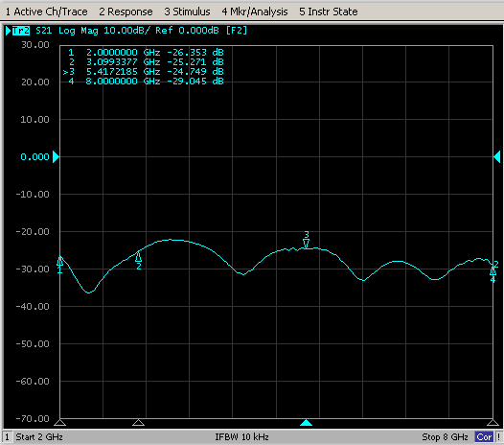The height and width of the screenshot is (445, 504).
Task: Open the Active Ch/Trace menu
Action: [47, 12]
